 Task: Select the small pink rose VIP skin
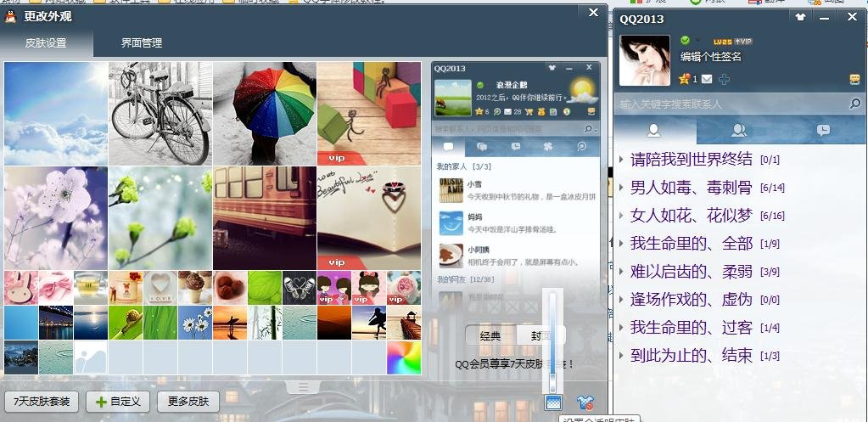tap(404, 288)
